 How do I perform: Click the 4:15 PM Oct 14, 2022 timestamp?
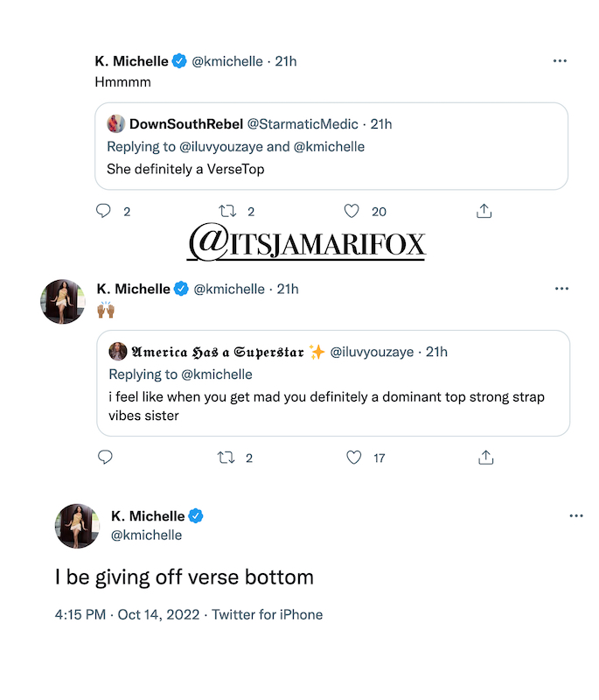pyautogui.click(x=127, y=614)
